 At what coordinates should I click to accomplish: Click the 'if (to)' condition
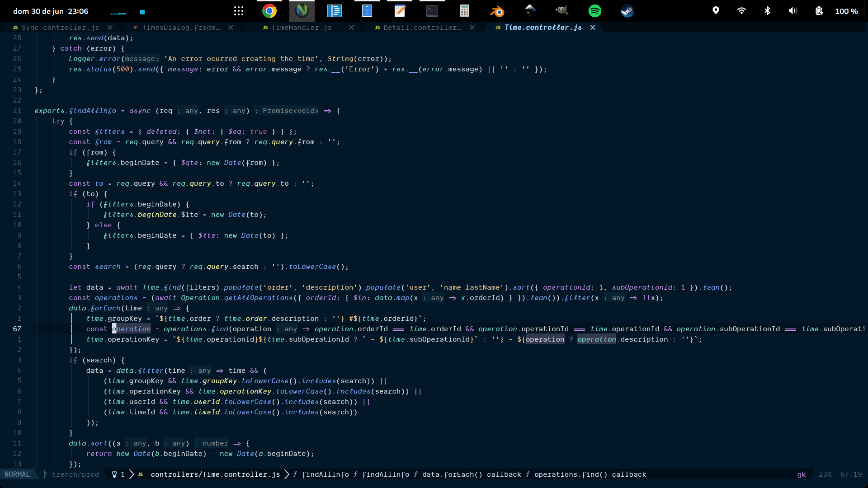pyautogui.click(x=88, y=194)
